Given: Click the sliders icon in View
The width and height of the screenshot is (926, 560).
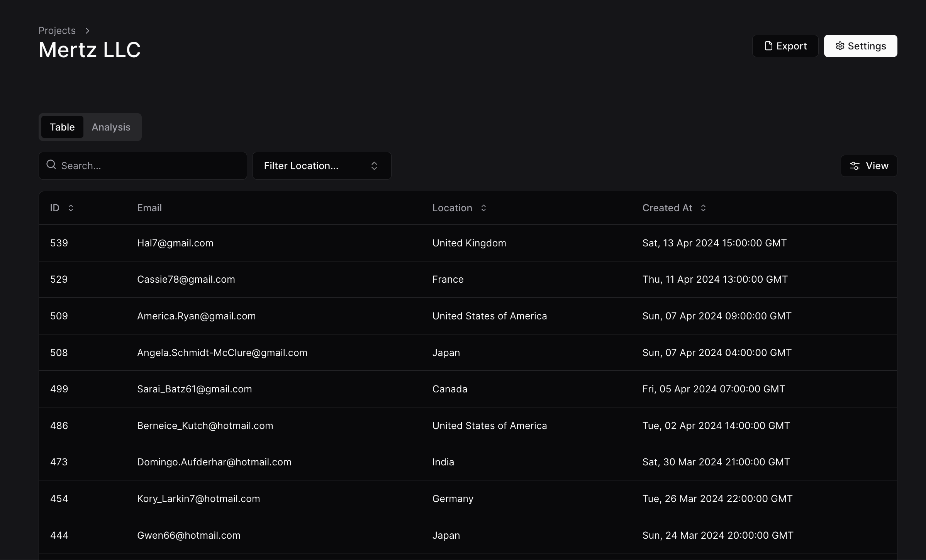Looking at the screenshot, I should [x=854, y=166].
